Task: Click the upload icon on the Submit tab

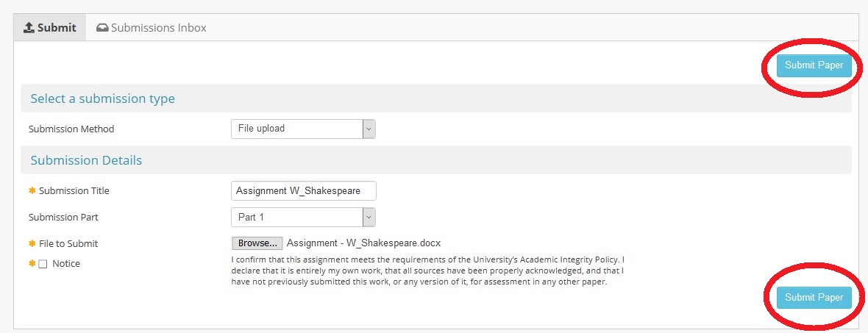Action: pyautogui.click(x=29, y=28)
